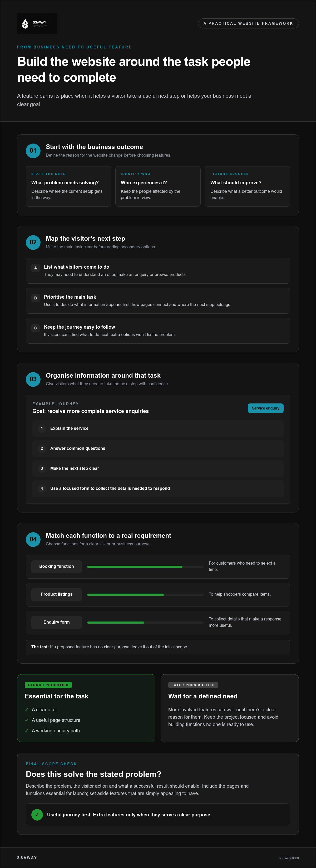Click the green checkmark circle in final scope check
The image size is (316, 868).
37,815
